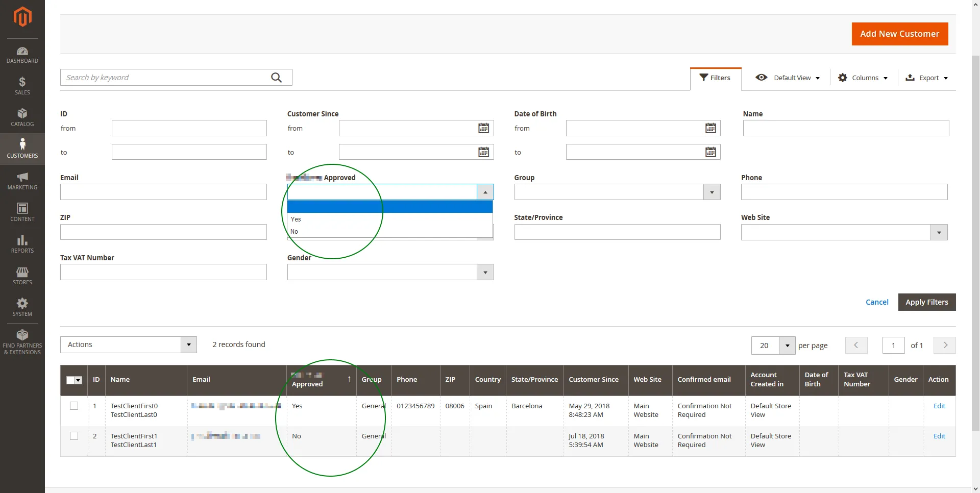The width and height of the screenshot is (980, 493).
Task: Open the Customers menu
Action: (22, 149)
